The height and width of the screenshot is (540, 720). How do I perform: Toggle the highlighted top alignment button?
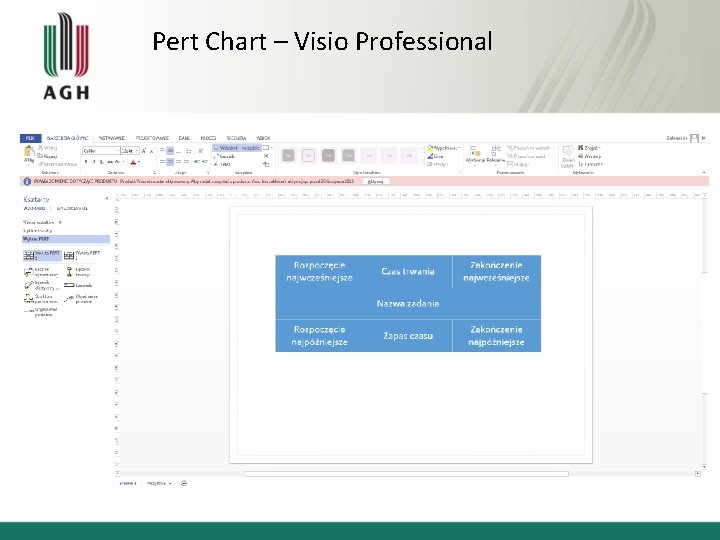tap(170, 151)
